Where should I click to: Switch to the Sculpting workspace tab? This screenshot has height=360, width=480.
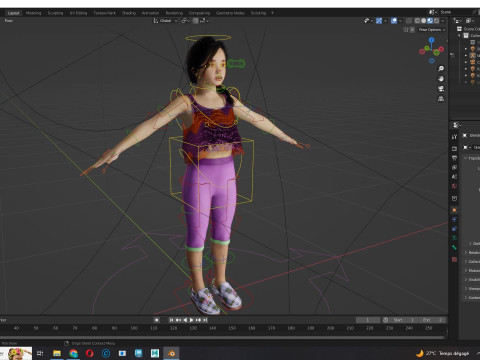[x=55, y=13]
